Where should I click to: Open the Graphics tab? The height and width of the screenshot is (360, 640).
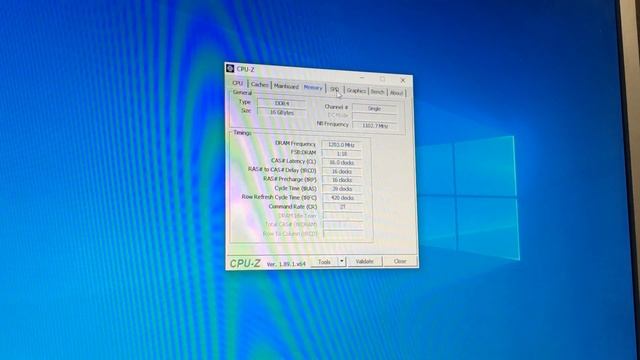tap(356, 91)
